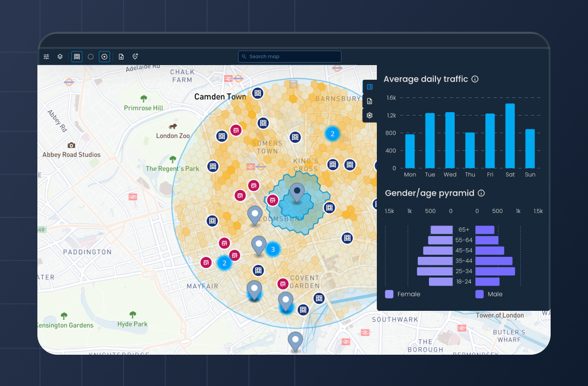Toggle the target circle radius tool
Viewport: 588px width, 386px height.
[x=105, y=57]
